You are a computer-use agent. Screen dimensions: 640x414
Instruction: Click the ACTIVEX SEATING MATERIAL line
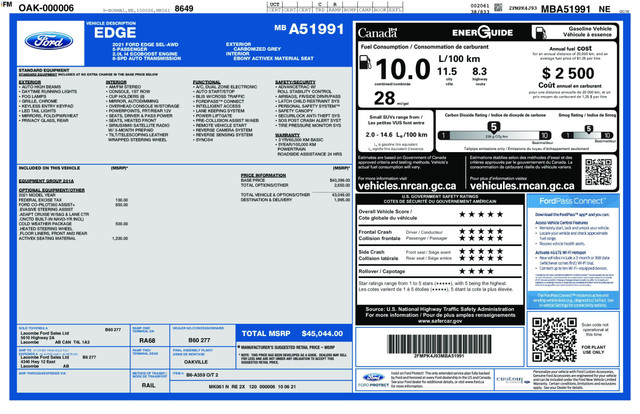[x=73, y=238]
